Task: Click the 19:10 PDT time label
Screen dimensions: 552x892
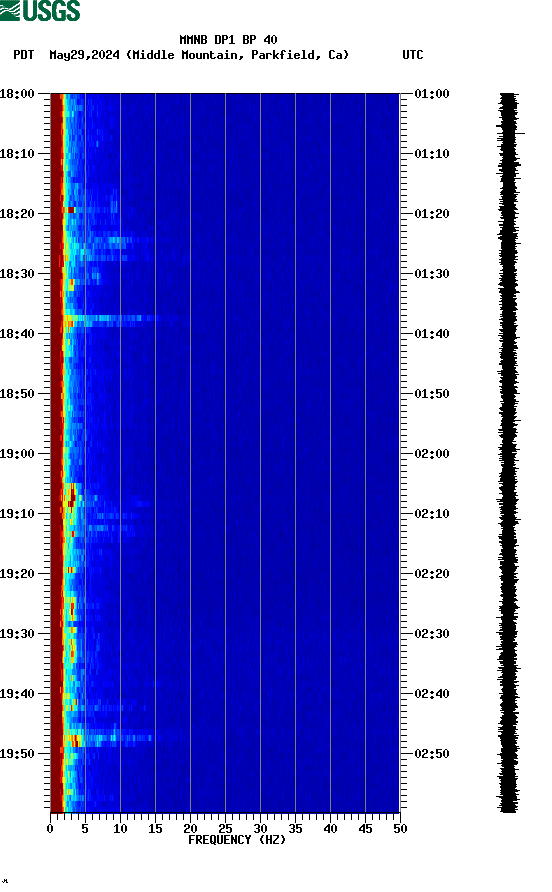Action: pos(17,514)
